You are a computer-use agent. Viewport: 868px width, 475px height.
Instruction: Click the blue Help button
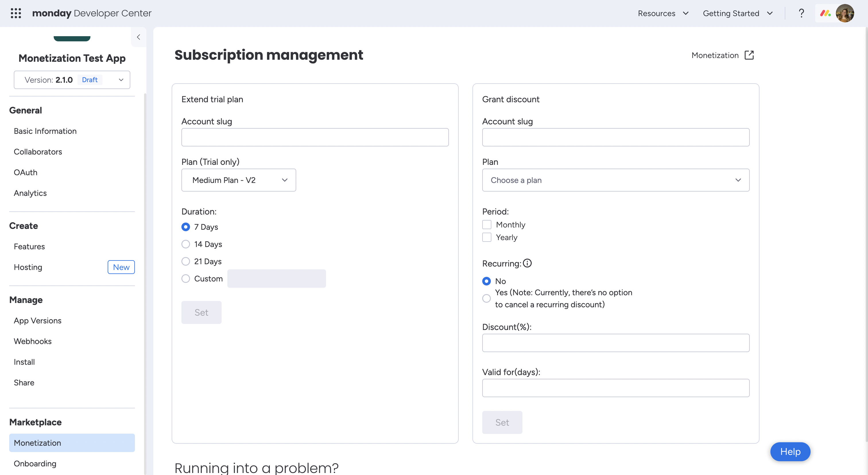[x=790, y=451]
